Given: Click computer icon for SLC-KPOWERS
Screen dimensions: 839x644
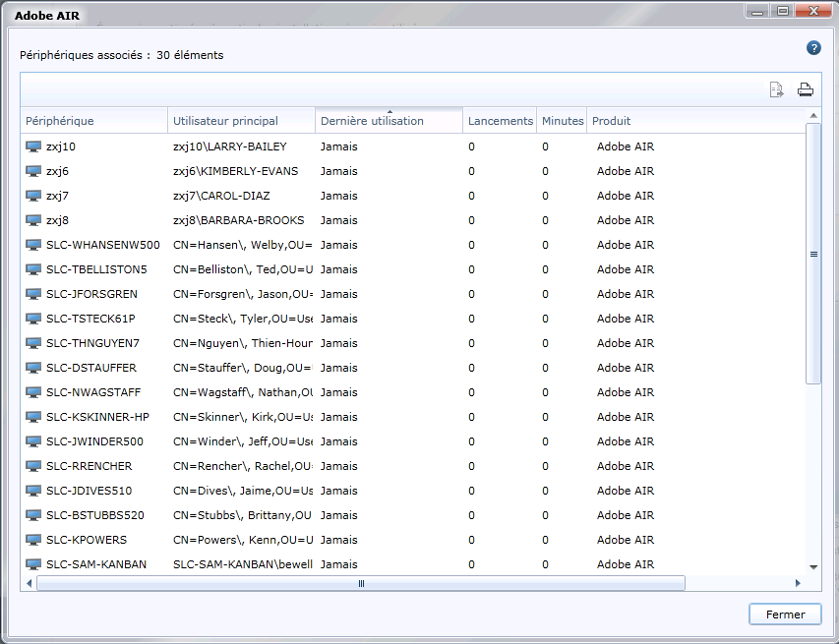Looking at the screenshot, I should (33, 540).
